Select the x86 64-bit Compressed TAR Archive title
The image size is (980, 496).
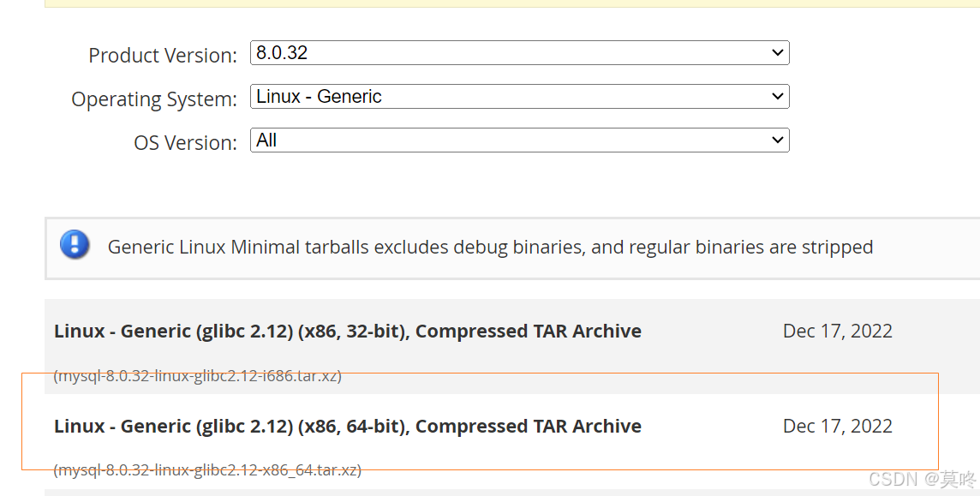[x=347, y=427]
